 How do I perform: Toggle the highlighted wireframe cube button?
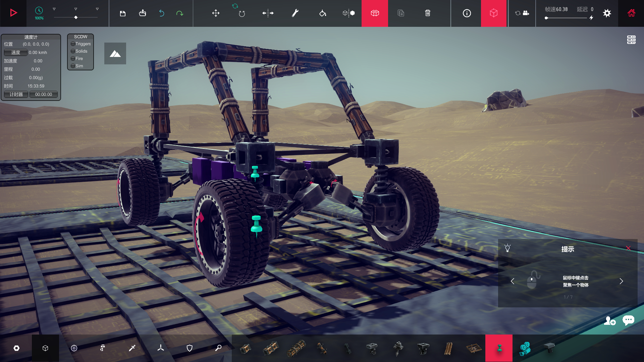(493, 13)
